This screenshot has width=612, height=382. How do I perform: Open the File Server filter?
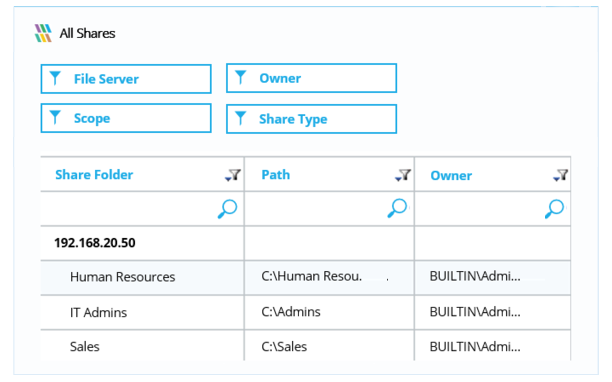pos(126,79)
